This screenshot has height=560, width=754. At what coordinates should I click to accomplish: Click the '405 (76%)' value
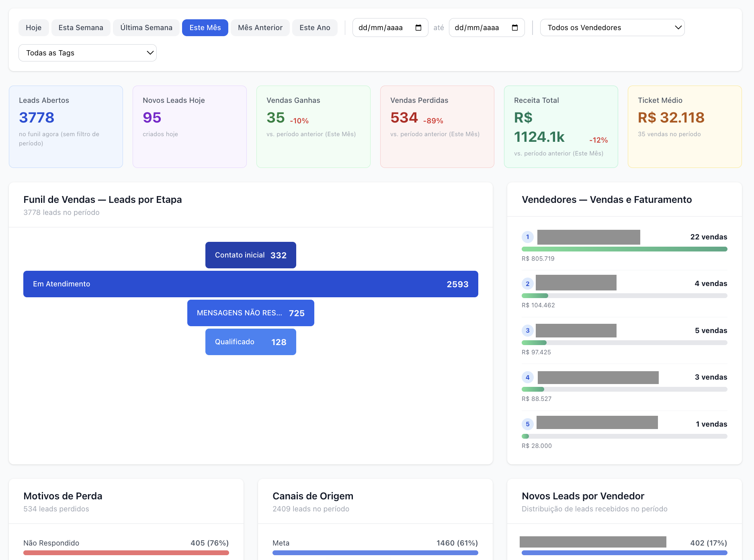(x=210, y=543)
